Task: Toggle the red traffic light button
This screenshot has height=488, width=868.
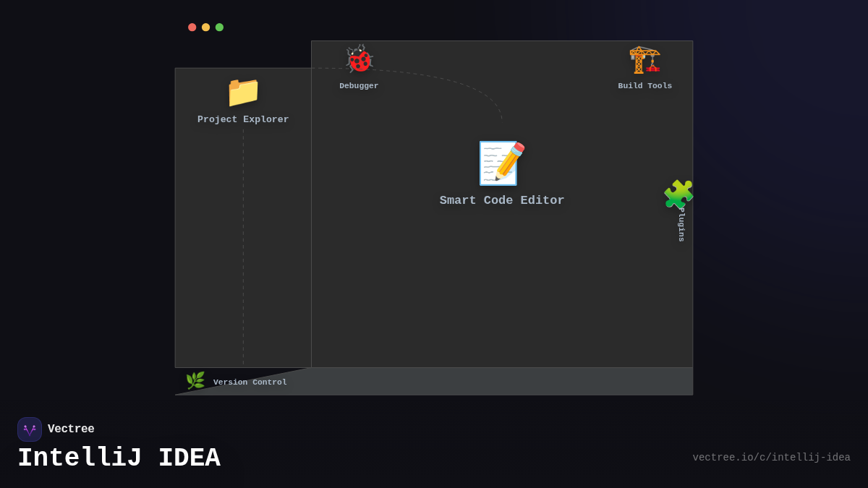Action: (x=192, y=27)
